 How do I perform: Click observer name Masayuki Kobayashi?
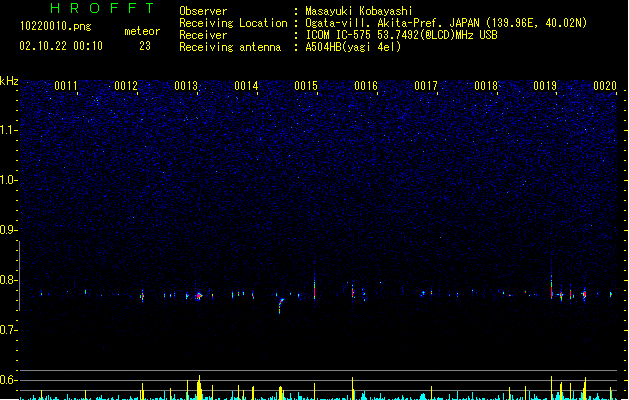[358, 11]
